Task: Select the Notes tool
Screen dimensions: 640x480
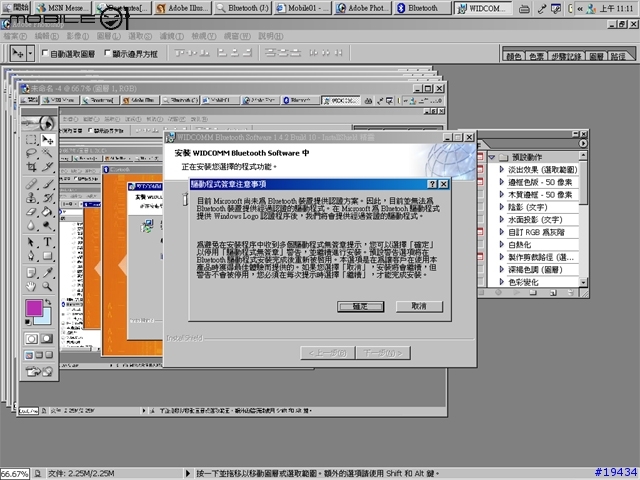Action: click(x=31, y=273)
